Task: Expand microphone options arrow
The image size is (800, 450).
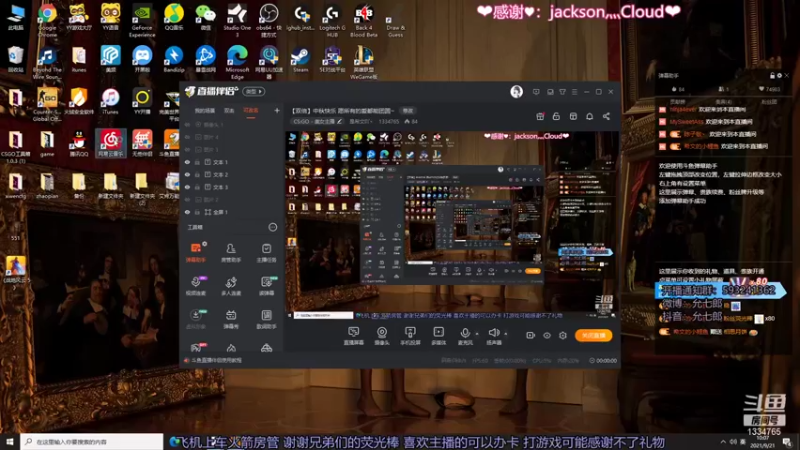Action: [x=477, y=334]
